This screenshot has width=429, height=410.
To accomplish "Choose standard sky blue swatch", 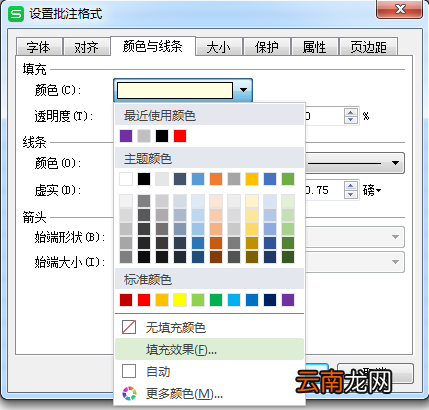I will [234, 300].
